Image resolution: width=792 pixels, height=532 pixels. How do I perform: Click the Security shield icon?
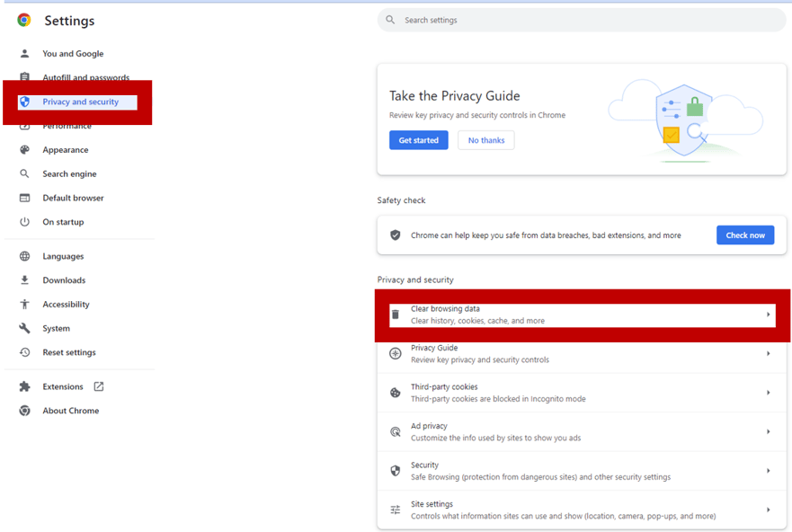click(395, 470)
